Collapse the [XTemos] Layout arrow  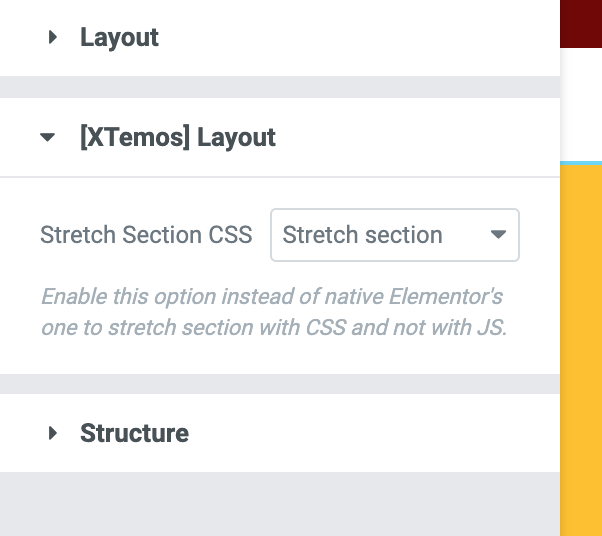pos(48,138)
